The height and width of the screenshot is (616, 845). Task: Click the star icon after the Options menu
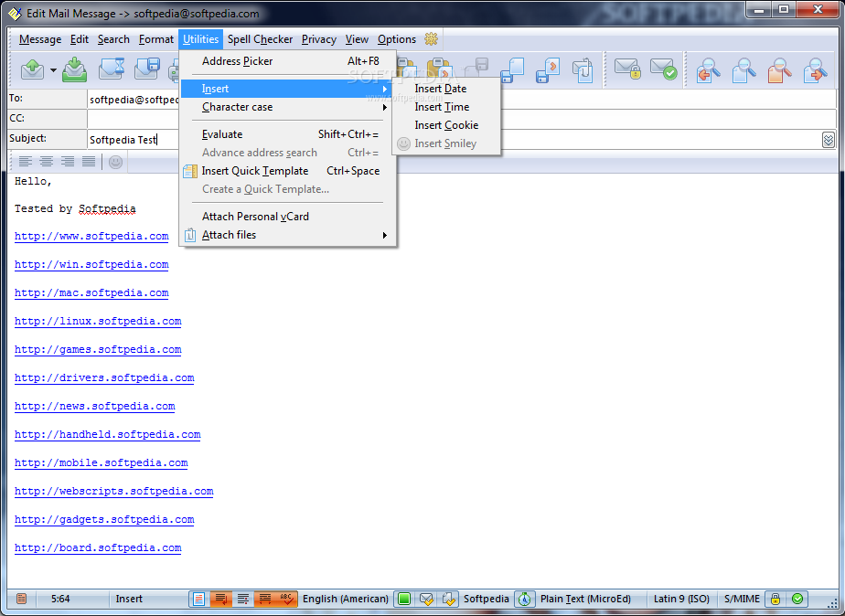pos(431,38)
